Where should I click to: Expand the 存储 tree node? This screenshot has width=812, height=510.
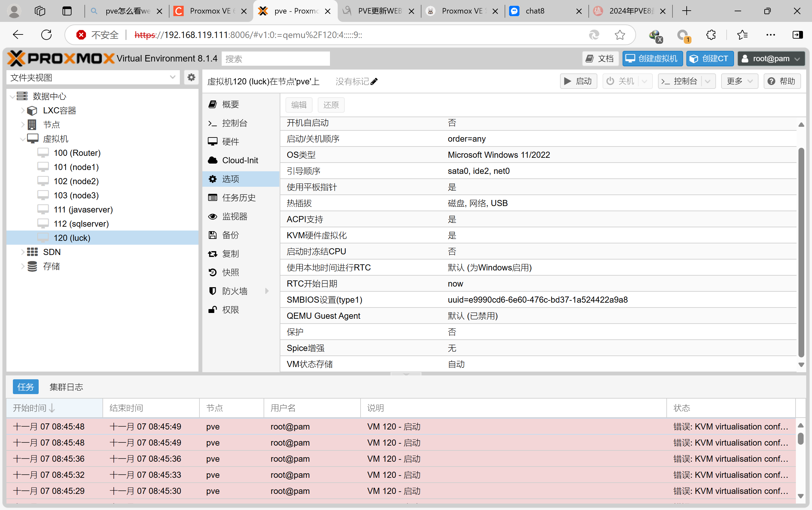23,266
